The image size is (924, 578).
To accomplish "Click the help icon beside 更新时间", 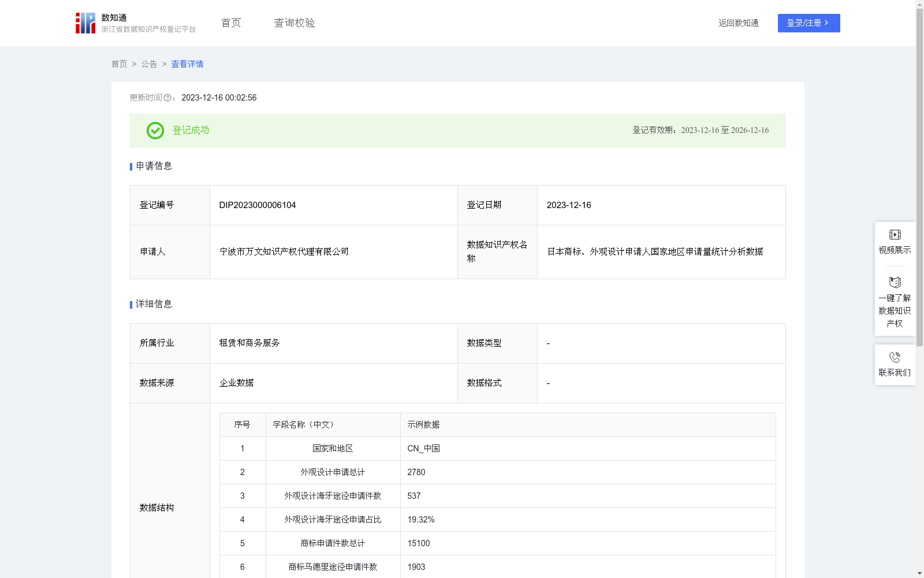I will 167,98.
